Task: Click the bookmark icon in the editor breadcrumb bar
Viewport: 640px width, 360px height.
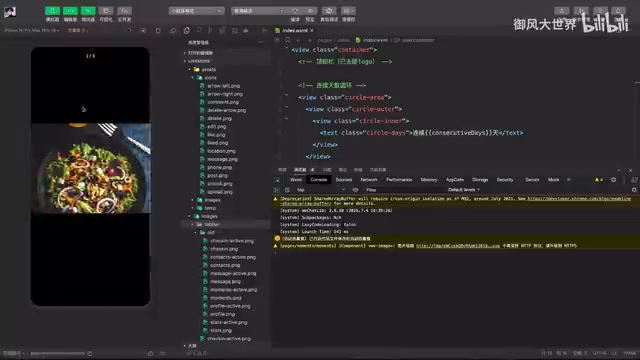Action: click(x=287, y=40)
